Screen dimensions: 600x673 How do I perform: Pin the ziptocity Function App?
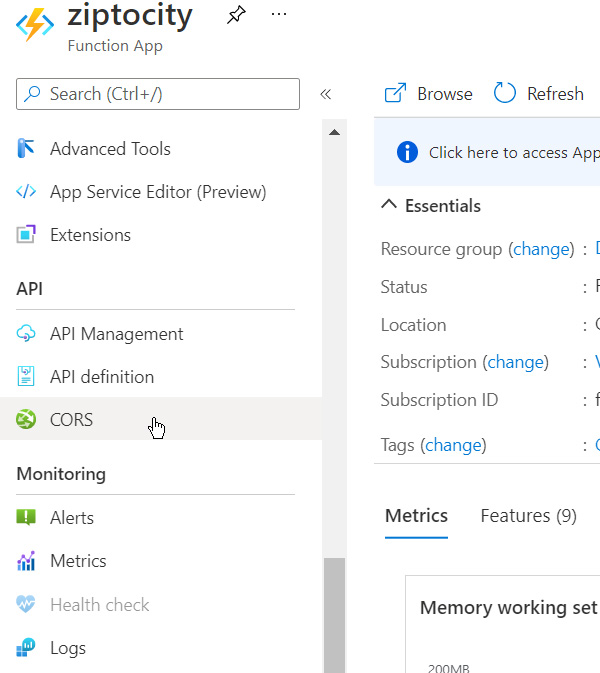[236, 15]
